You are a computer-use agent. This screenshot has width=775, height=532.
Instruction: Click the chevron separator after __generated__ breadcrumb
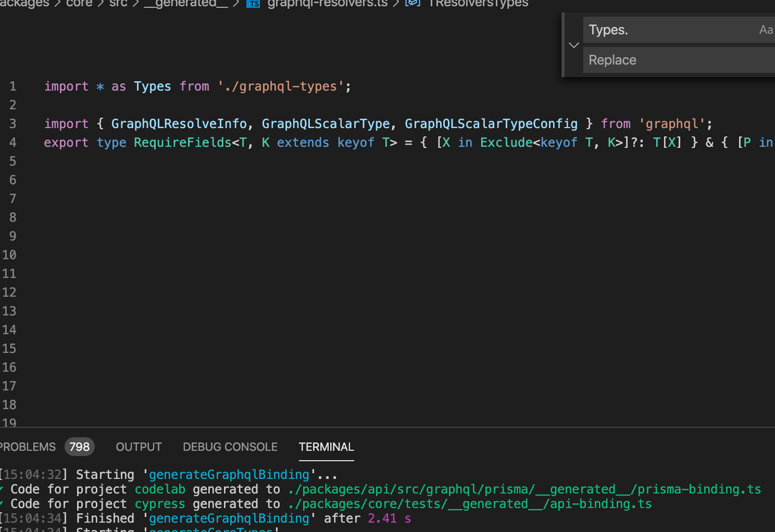pos(235,4)
